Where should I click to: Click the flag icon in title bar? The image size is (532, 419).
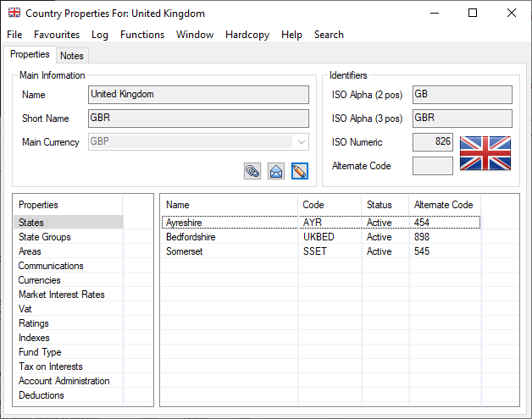click(x=14, y=14)
